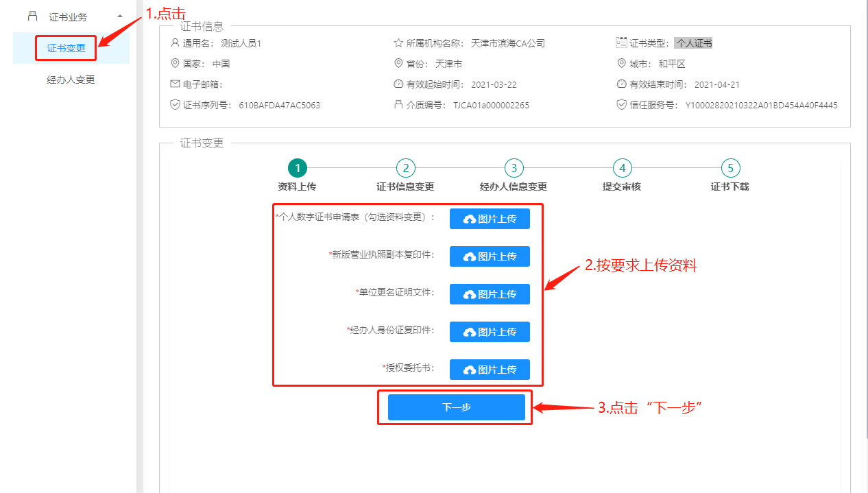The image size is (868, 493).
Task: Click the envelope icon beside 电子邮箱
Action: (x=175, y=84)
